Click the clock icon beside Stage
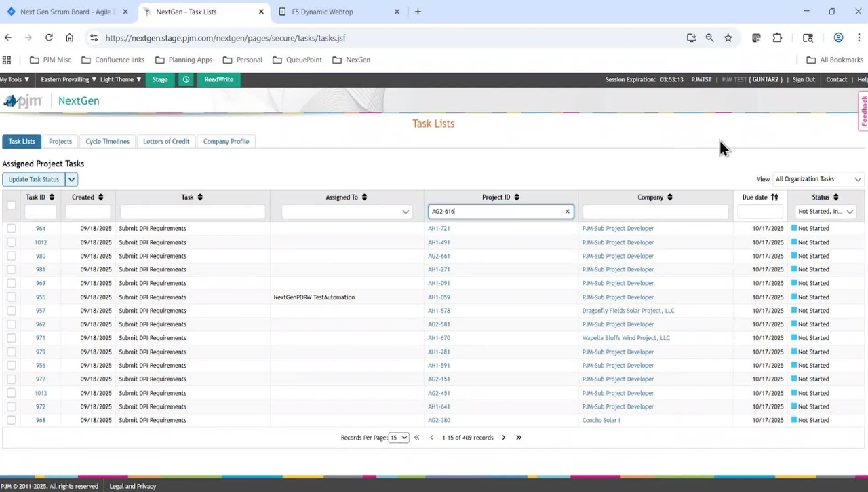Image resolution: width=868 pixels, height=492 pixels. point(186,79)
